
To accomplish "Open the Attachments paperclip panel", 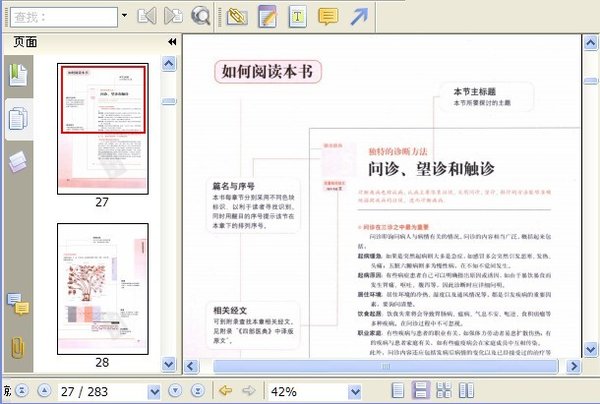I will pos(18,347).
